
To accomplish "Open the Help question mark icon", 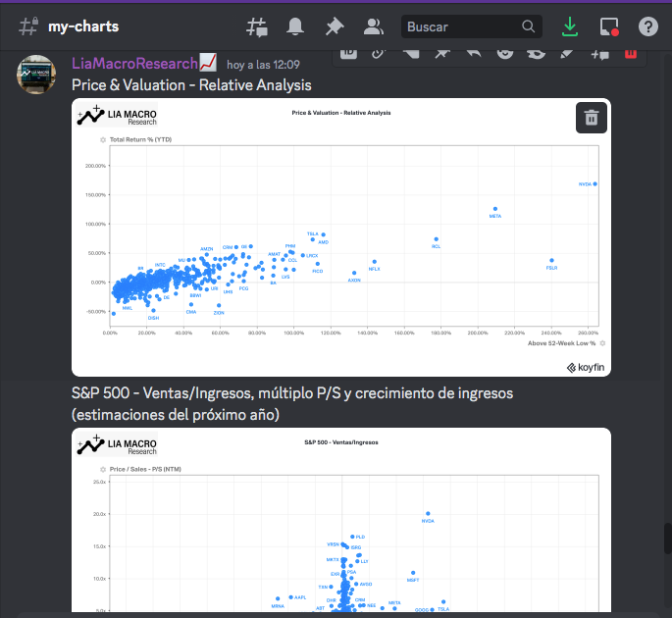I will coord(648,26).
